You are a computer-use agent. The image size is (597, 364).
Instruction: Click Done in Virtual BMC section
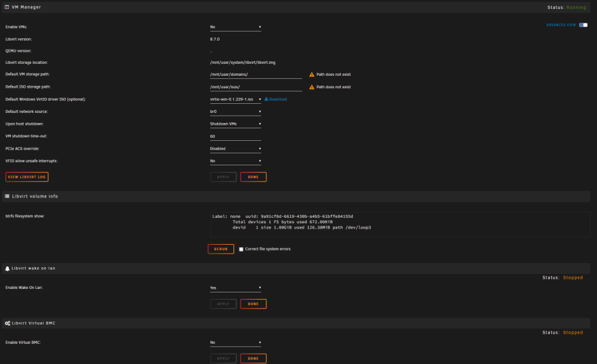(x=253, y=358)
